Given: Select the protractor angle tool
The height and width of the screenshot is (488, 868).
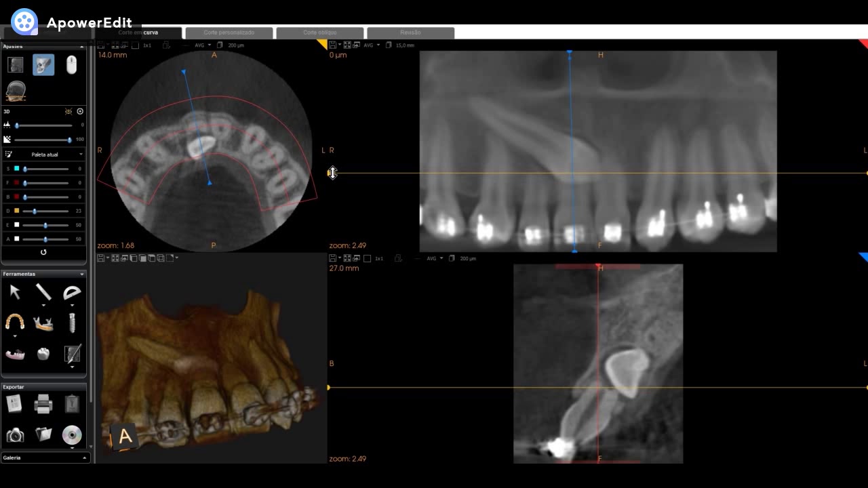Looking at the screenshot, I should coord(71,292).
